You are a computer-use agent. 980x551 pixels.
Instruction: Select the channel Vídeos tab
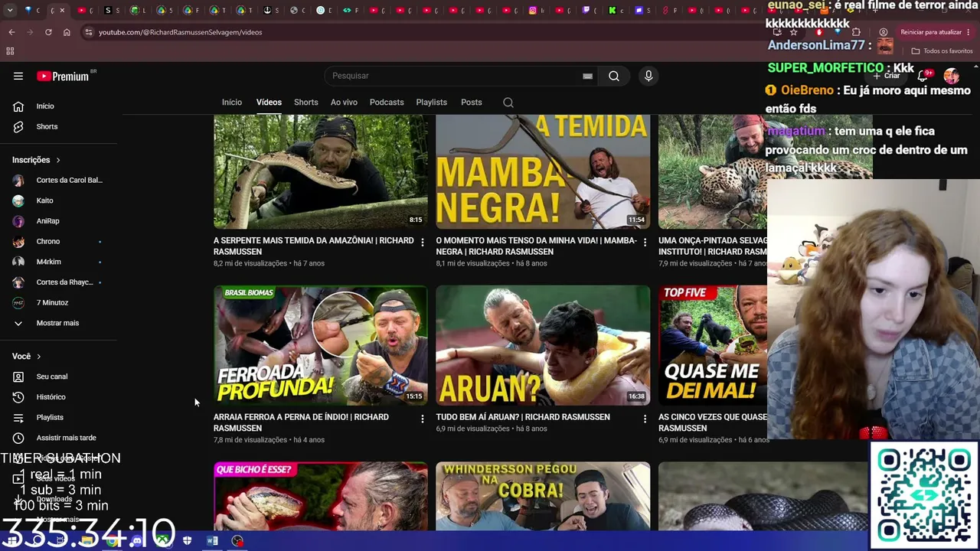pos(269,103)
